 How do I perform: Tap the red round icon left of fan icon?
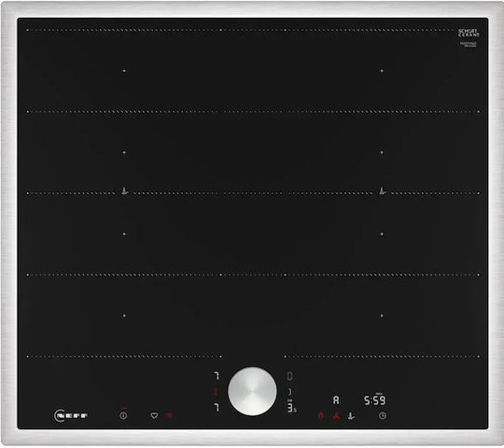point(320,415)
